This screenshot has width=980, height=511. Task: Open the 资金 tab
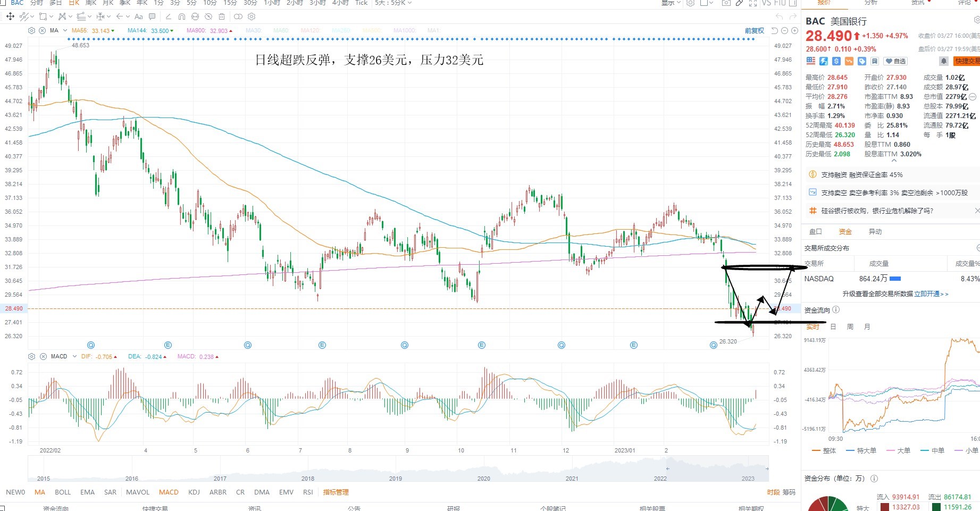pos(845,232)
